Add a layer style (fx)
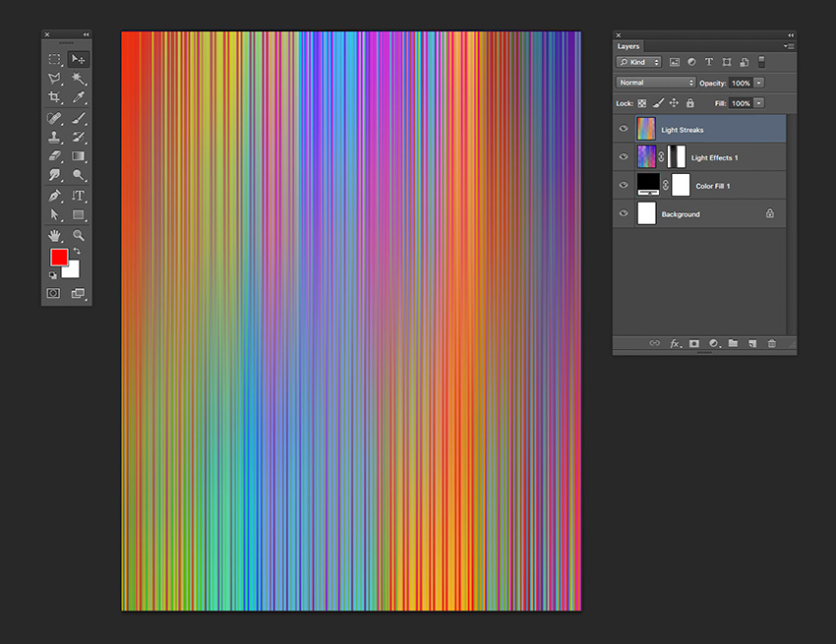This screenshot has height=644, width=836. (675, 344)
